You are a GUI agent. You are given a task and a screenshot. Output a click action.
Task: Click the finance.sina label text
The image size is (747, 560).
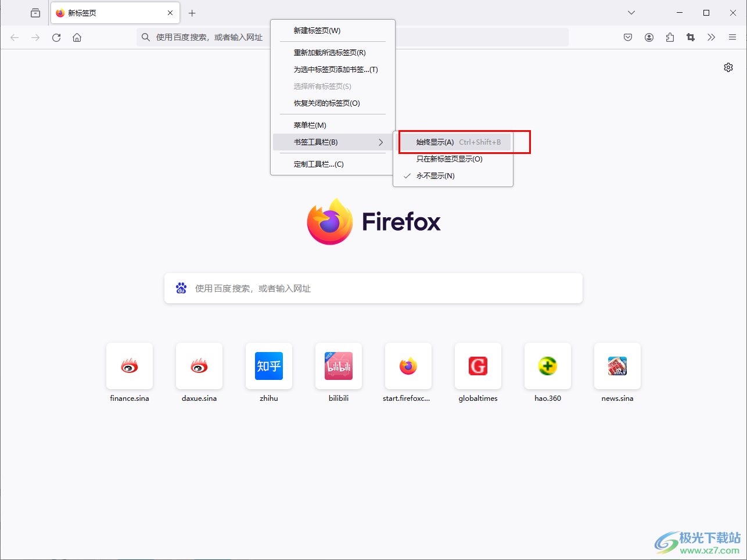coord(130,399)
